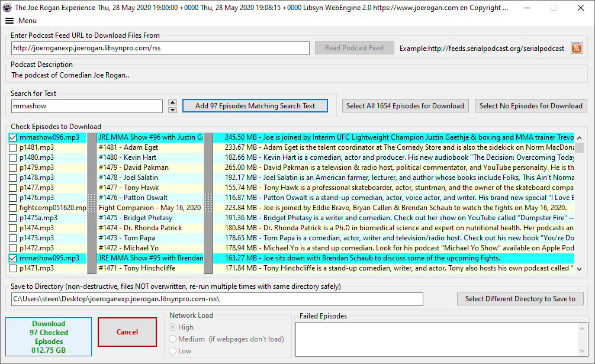Click description '163.27 MB - Joe sits down with Brendan'
The image size is (595, 364).
362,258
